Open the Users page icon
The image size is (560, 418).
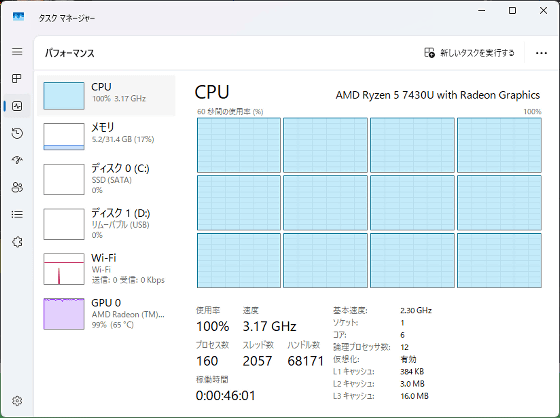click(x=17, y=187)
